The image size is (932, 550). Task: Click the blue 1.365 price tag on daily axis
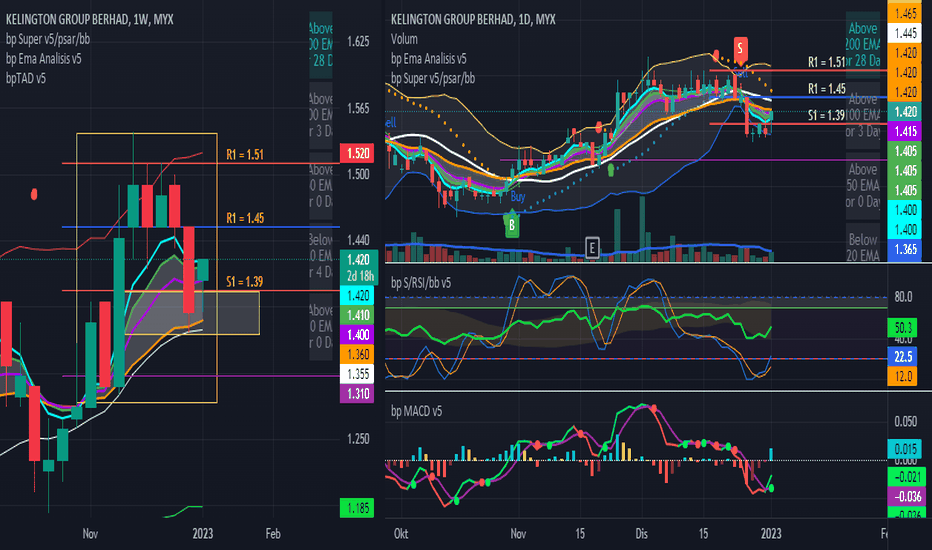[905, 249]
